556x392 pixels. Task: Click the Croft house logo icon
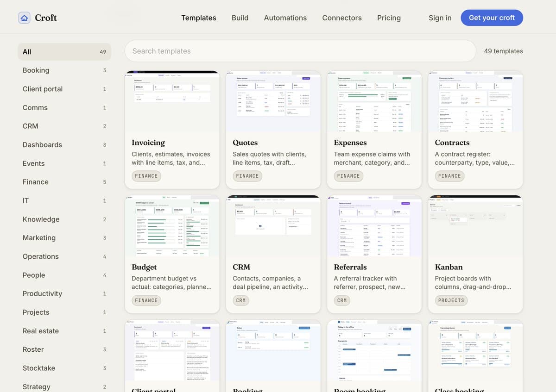[x=24, y=18]
